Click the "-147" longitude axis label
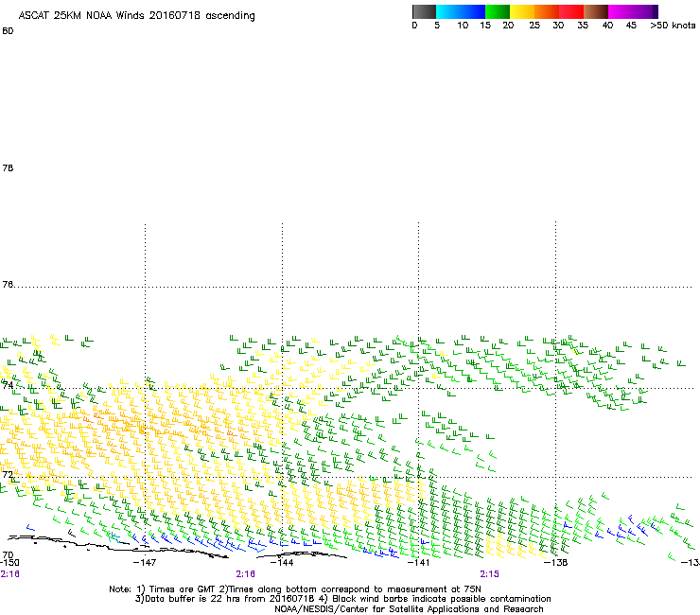 (145, 563)
